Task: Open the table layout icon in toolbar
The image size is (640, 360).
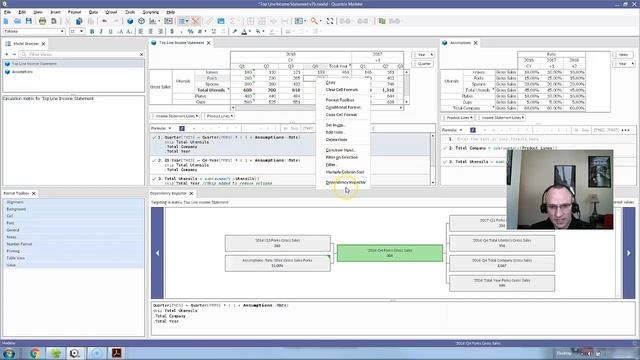Action: pyautogui.click(x=299, y=21)
